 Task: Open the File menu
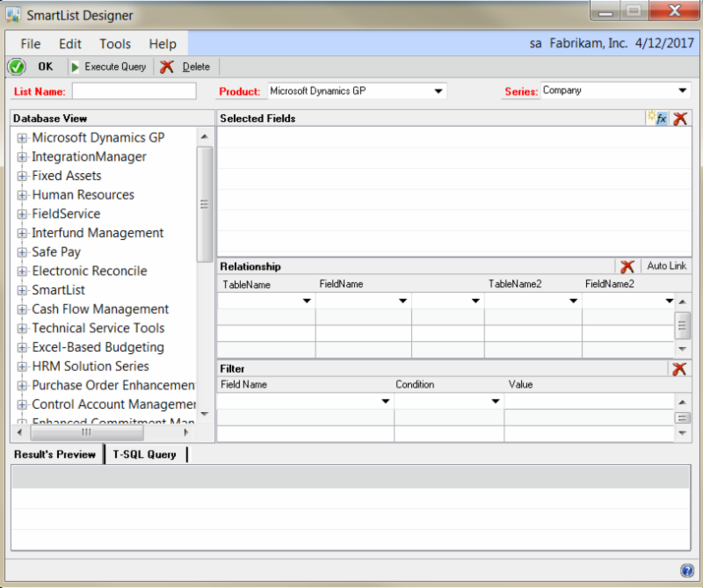(x=31, y=44)
